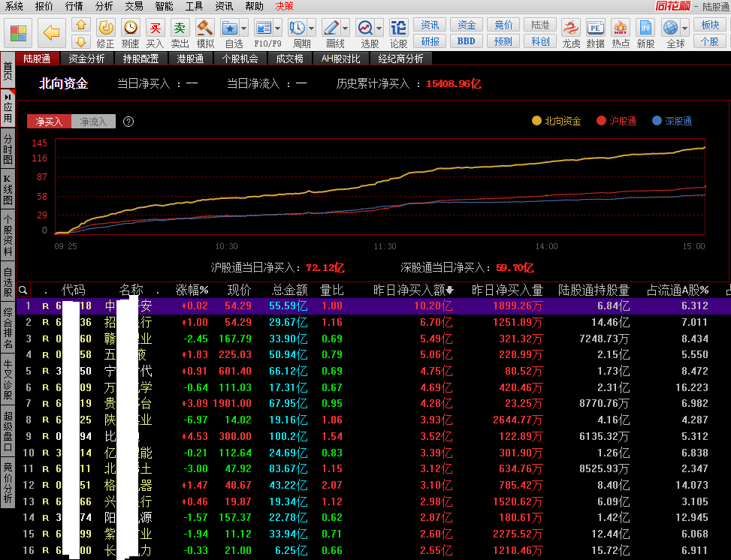Click the 16.223 share percentage cell
The width and height of the screenshot is (731, 560).
(x=692, y=387)
